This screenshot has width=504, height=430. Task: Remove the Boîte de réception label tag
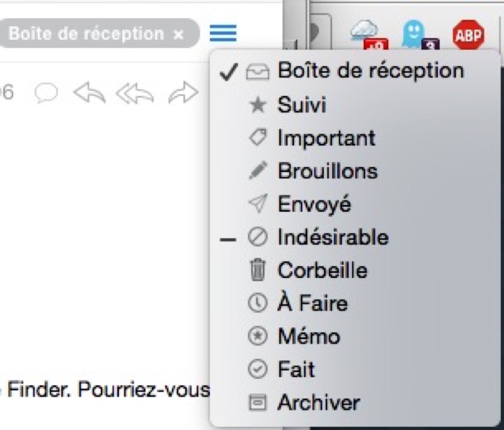click(x=178, y=33)
